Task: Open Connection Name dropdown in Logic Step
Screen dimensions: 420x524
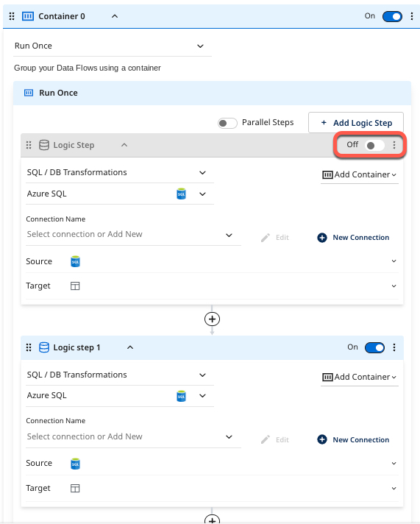Action: point(133,235)
